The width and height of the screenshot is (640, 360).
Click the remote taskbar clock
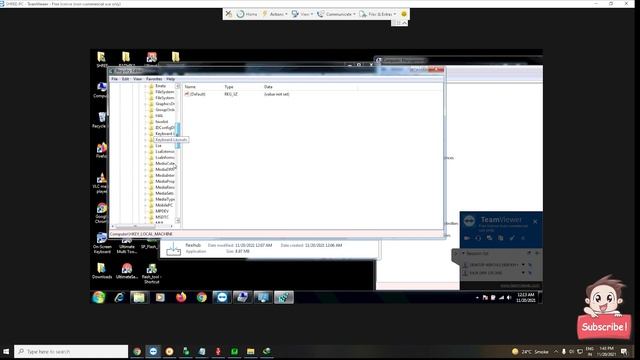coord(525,297)
